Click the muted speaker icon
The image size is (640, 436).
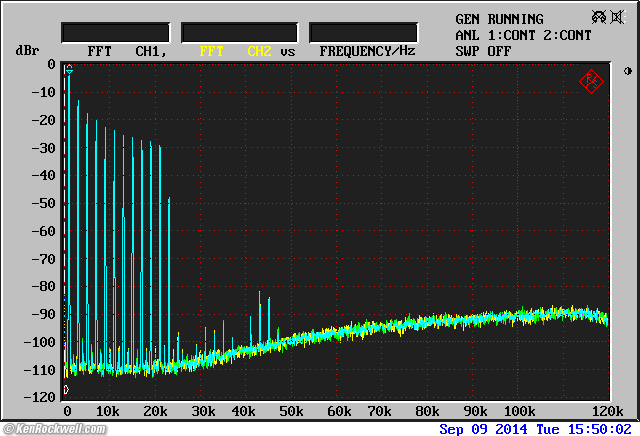pos(617,17)
